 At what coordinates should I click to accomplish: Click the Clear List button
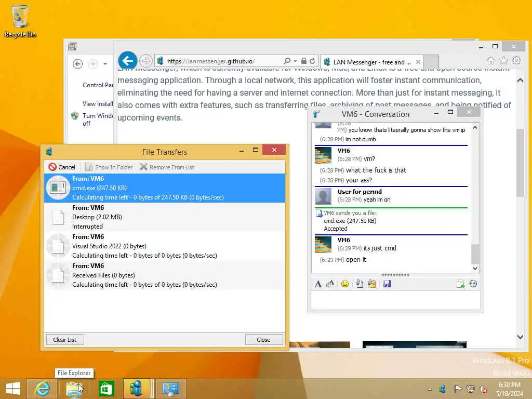click(x=65, y=340)
